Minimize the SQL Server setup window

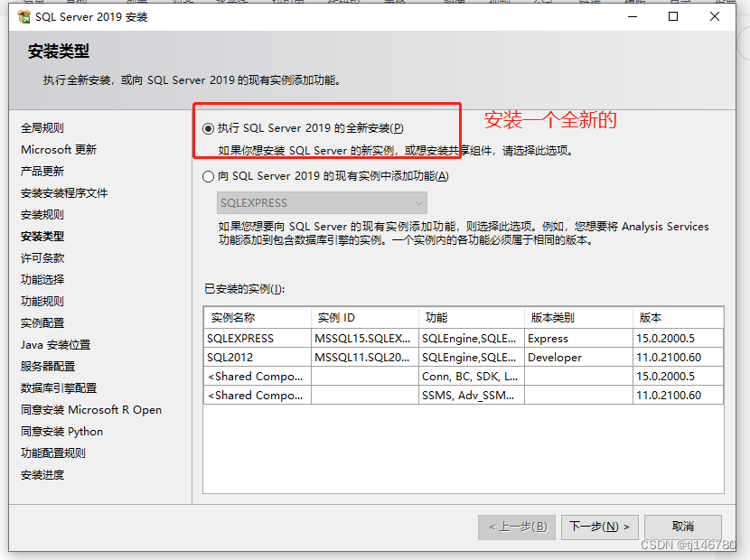[633, 17]
